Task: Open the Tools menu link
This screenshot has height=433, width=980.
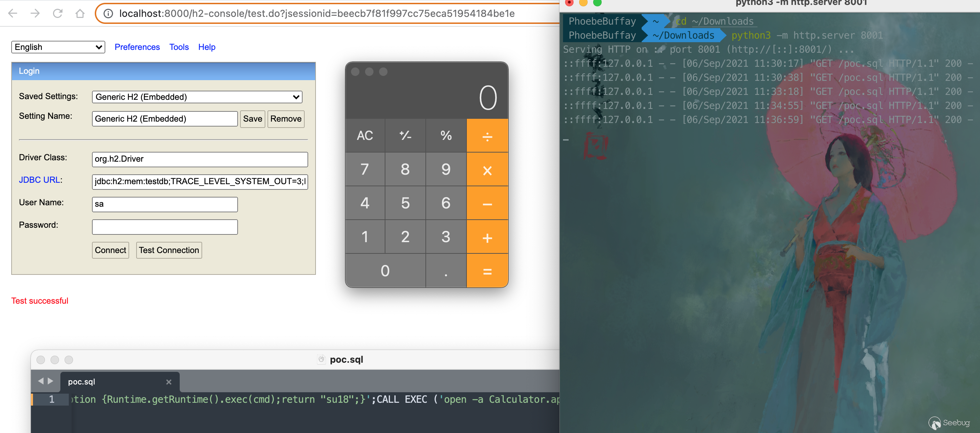Action: click(179, 47)
